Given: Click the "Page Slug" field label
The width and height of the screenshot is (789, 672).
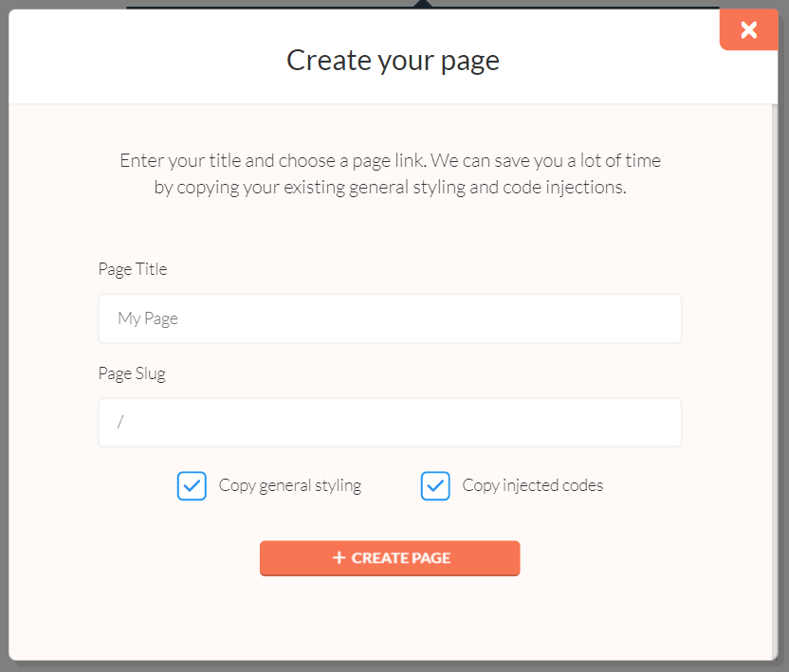Looking at the screenshot, I should click(x=132, y=373).
